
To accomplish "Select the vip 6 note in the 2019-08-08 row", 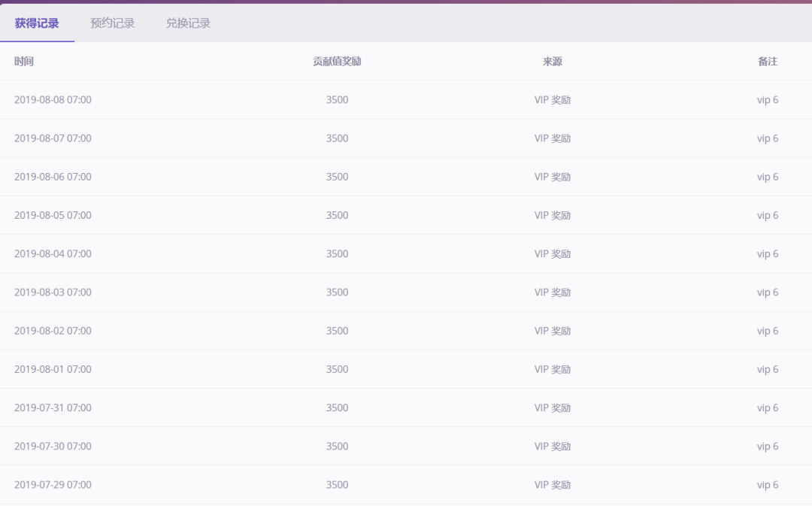I will 768,99.
